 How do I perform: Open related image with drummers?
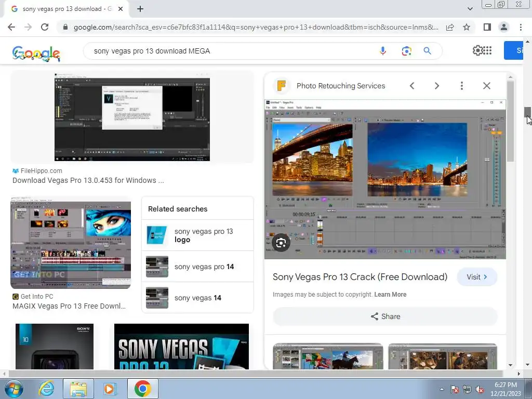click(x=443, y=356)
